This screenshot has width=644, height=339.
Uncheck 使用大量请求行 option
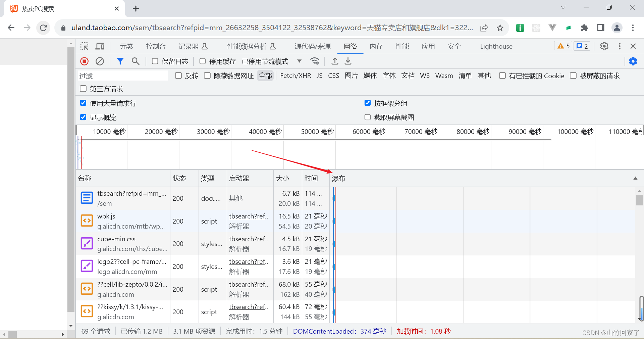pyautogui.click(x=83, y=103)
